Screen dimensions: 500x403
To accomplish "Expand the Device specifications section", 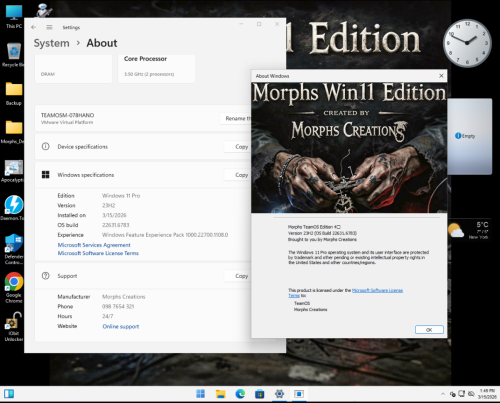I will click(x=144, y=147).
